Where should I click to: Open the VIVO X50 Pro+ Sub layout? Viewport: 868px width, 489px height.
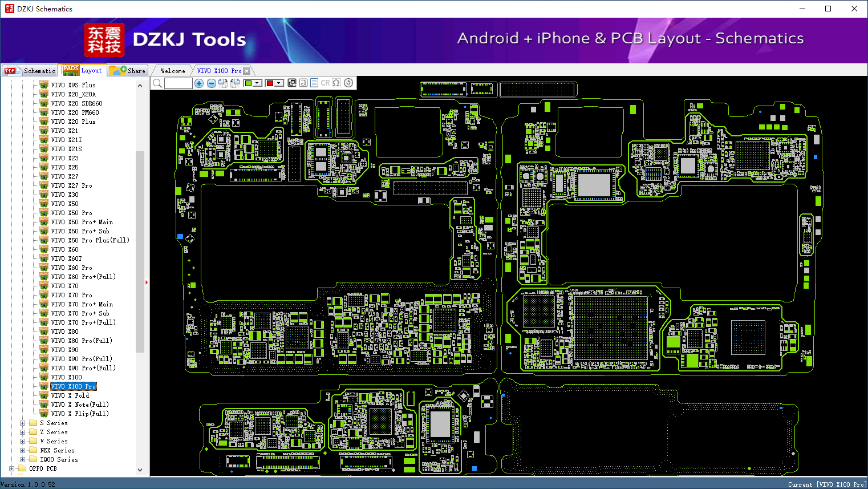tap(80, 231)
